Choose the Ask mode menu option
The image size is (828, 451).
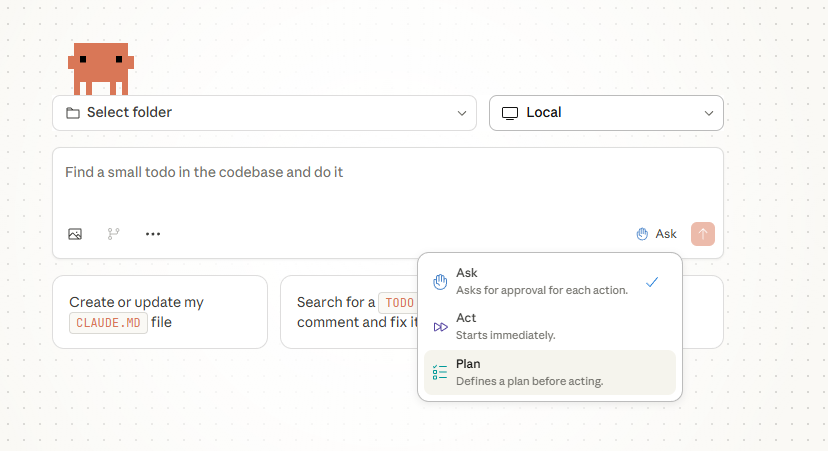550,281
